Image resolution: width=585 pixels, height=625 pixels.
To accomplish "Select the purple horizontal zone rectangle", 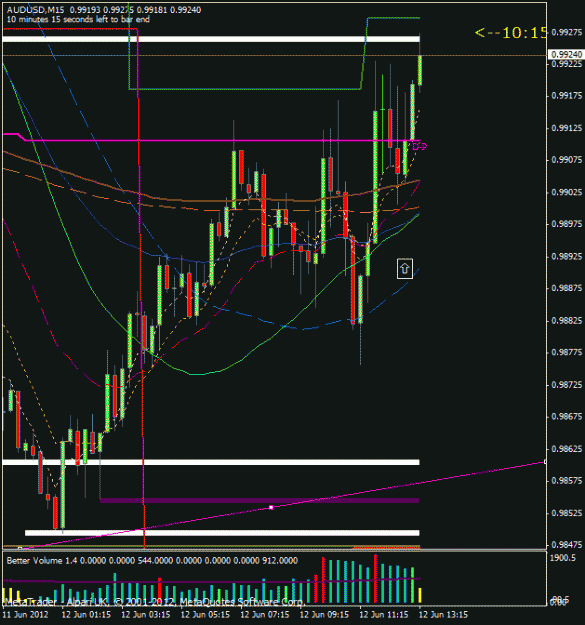I will (x=259, y=500).
